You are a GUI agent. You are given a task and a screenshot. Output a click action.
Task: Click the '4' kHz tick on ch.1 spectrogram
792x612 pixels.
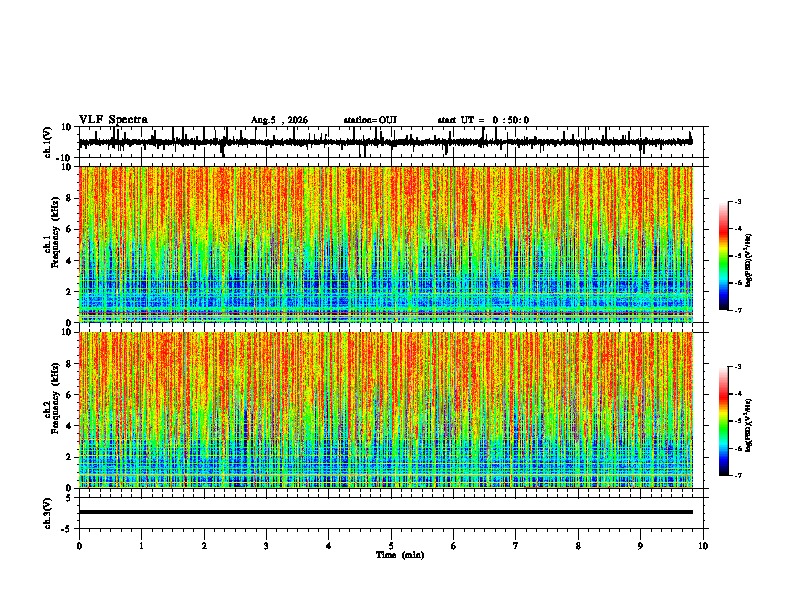[x=70, y=261]
